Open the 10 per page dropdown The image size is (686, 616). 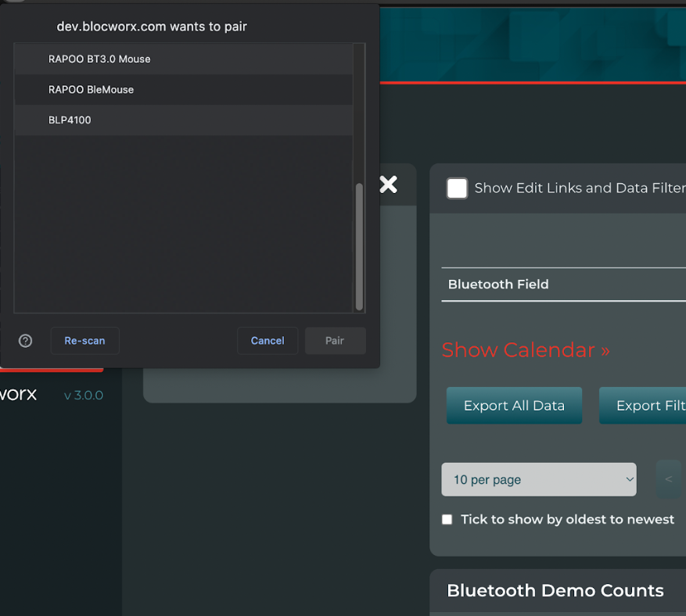[x=539, y=479]
